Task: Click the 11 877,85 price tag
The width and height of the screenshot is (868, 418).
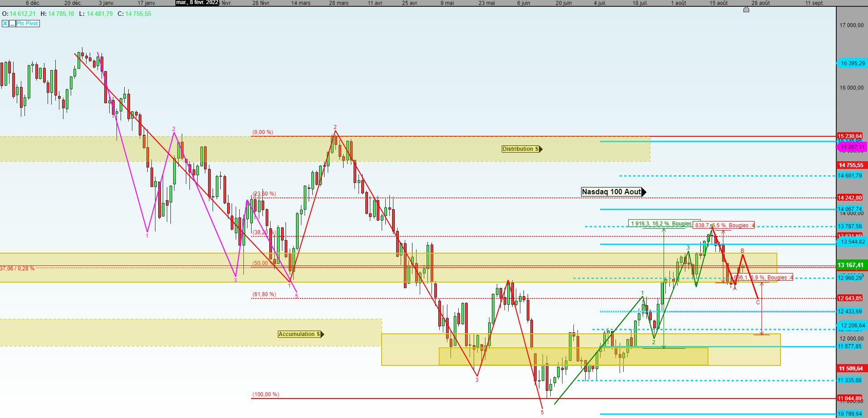Action: pos(850,346)
